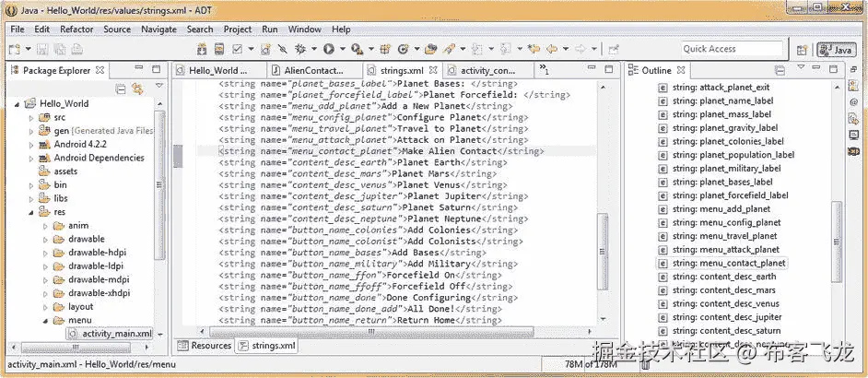Open the Help menu
The width and height of the screenshot is (868, 378).
pos(341,30)
